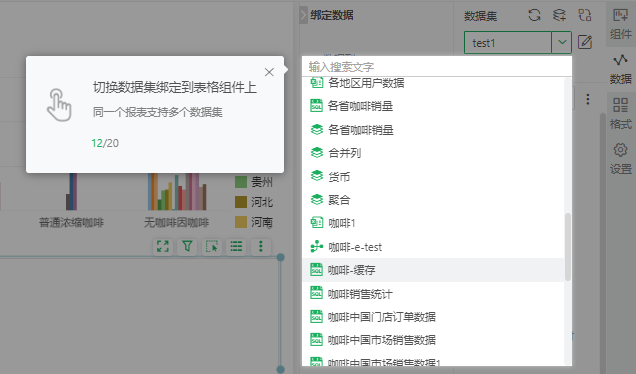The height and width of the screenshot is (374, 636).
Task: Click the 贵州 legend color swatch
Action: (241, 182)
